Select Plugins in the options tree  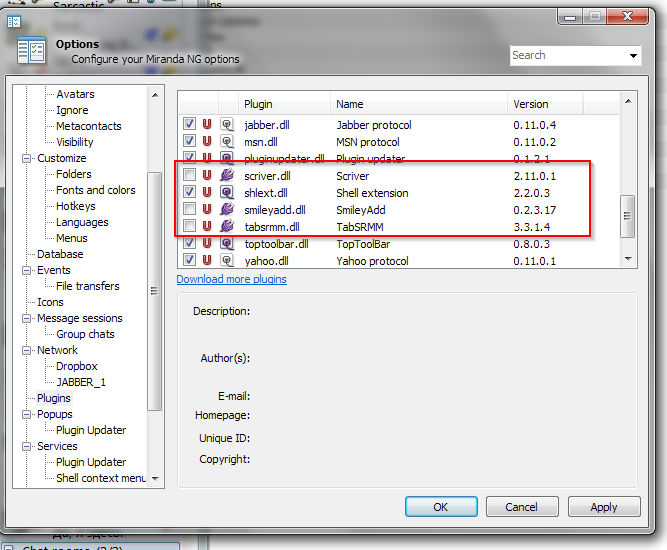click(54, 398)
